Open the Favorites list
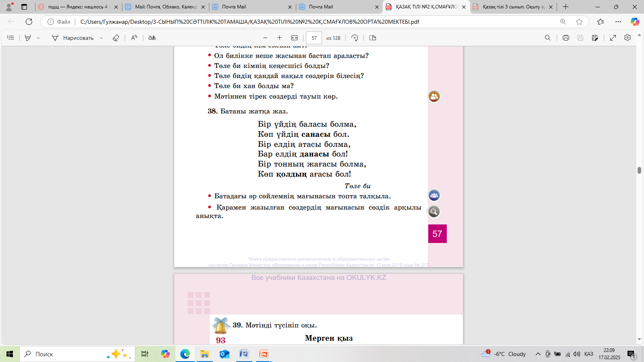 [601, 22]
